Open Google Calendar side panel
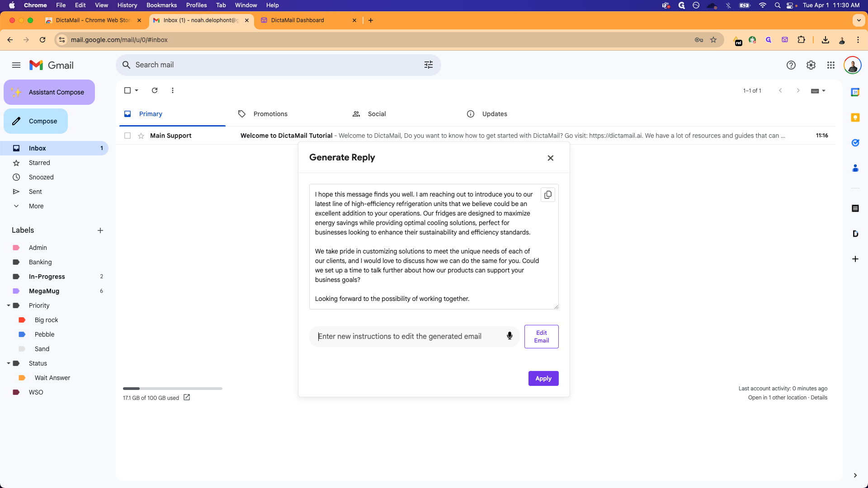This screenshot has height=488, width=868. tap(855, 92)
